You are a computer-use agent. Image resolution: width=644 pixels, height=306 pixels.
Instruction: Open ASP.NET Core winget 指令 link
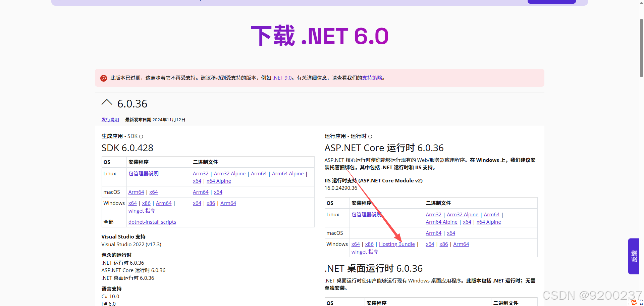365,252
